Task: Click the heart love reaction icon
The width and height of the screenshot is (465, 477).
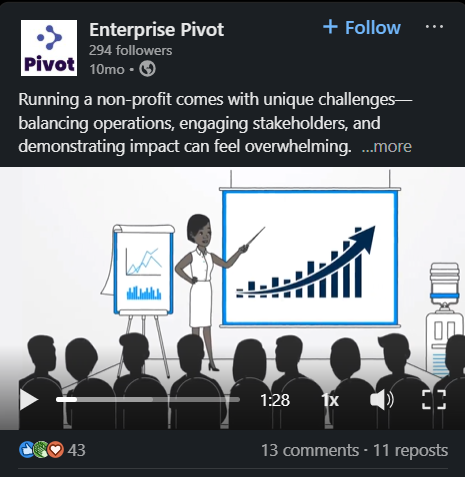Action: 56,450
